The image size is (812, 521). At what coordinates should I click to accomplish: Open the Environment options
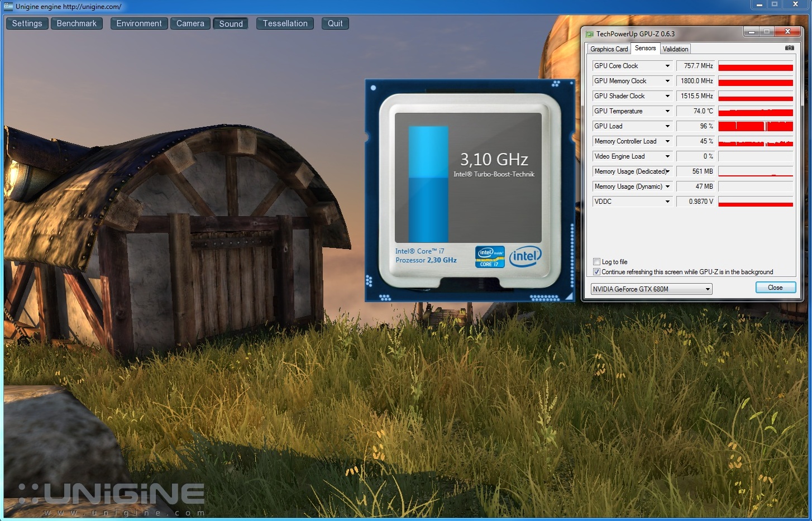coord(139,23)
